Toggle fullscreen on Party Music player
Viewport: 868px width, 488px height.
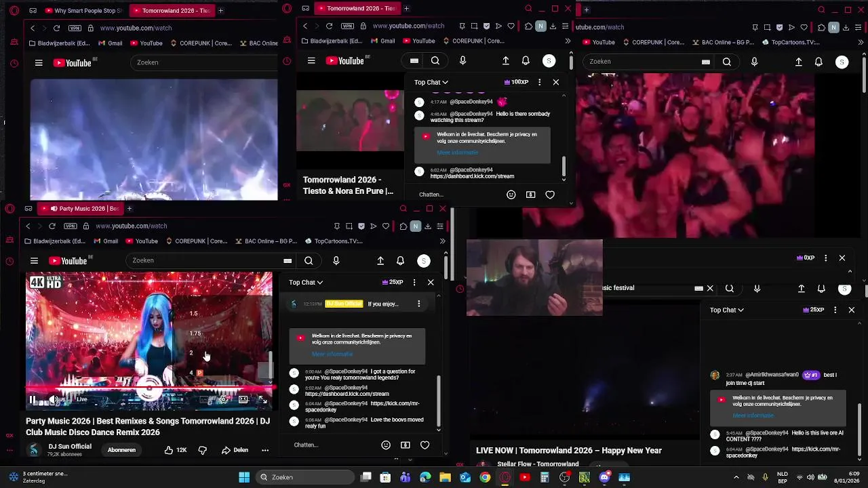[263, 399]
